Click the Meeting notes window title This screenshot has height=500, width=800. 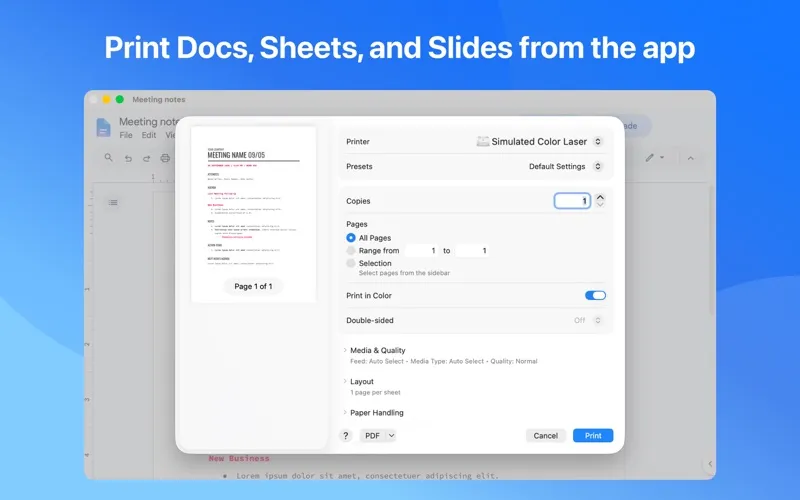click(159, 99)
